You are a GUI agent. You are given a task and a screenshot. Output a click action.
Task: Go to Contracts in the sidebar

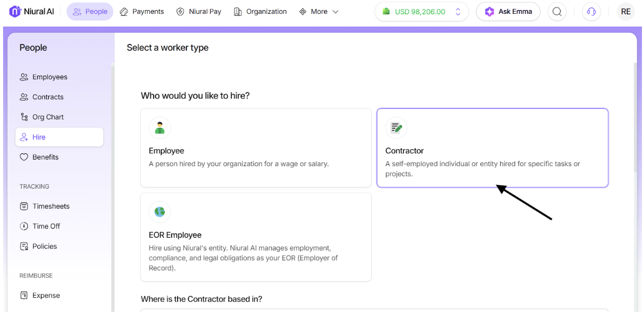(48, 97)
